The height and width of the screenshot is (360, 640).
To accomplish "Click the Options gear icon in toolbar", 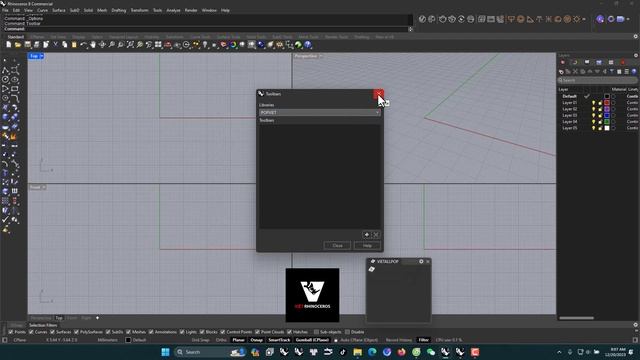I will (x=280, y=45).
